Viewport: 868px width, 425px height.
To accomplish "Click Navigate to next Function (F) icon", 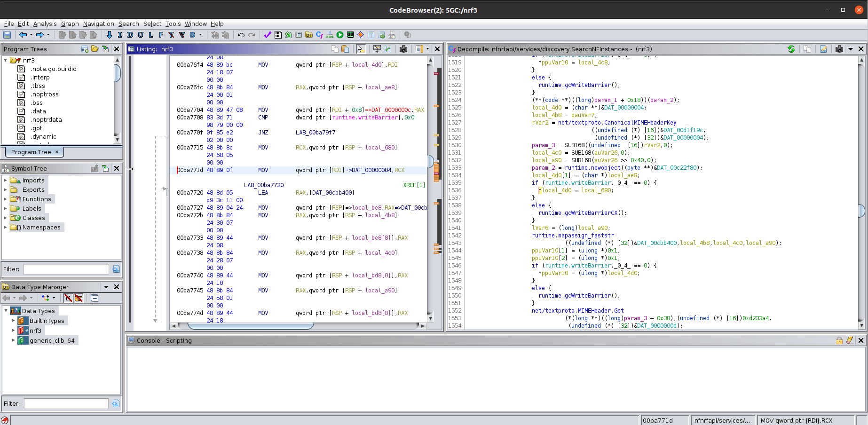I will point(161,35).
